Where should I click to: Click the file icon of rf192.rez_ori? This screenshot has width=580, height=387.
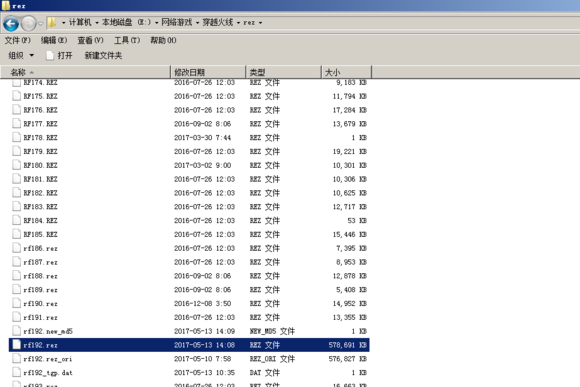coord(16,359)
